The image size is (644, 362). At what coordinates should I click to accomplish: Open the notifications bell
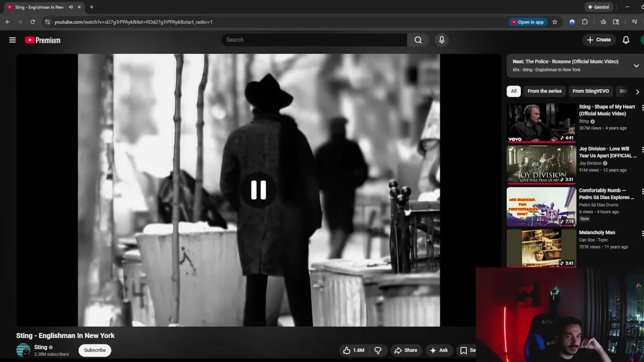pos(626,40)
